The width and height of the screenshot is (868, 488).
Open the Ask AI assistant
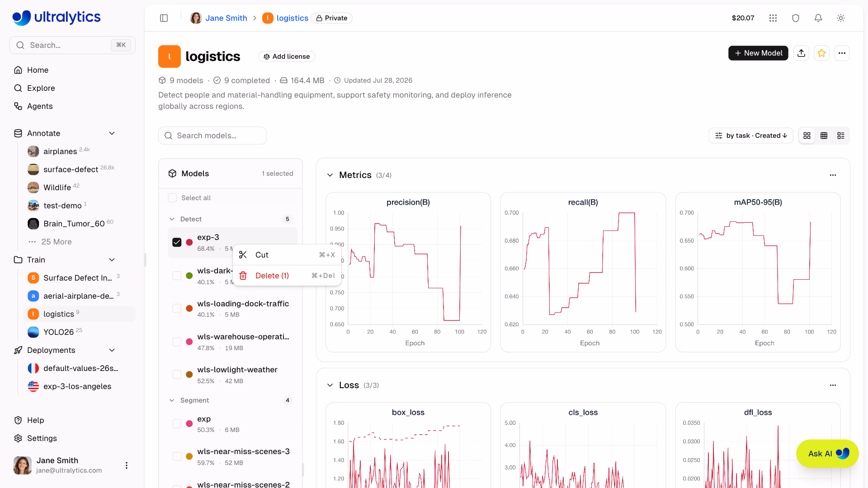(x=827, y=454)
